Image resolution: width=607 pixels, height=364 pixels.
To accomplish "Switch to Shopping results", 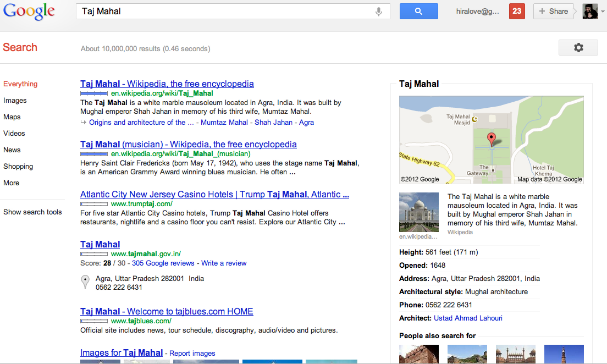I will click(x=18, y=167).
